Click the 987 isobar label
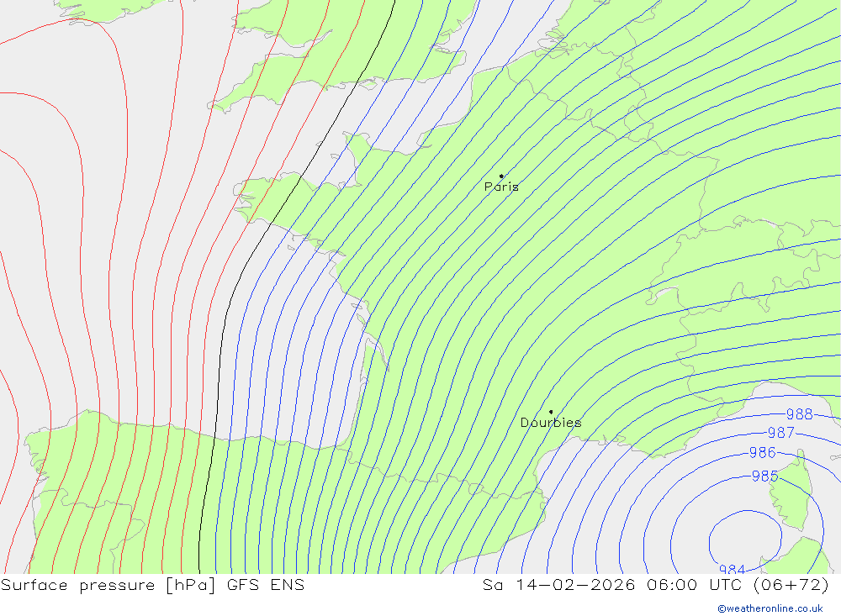The width and height of the screenshot is (841, 616). tap(781, 433)
